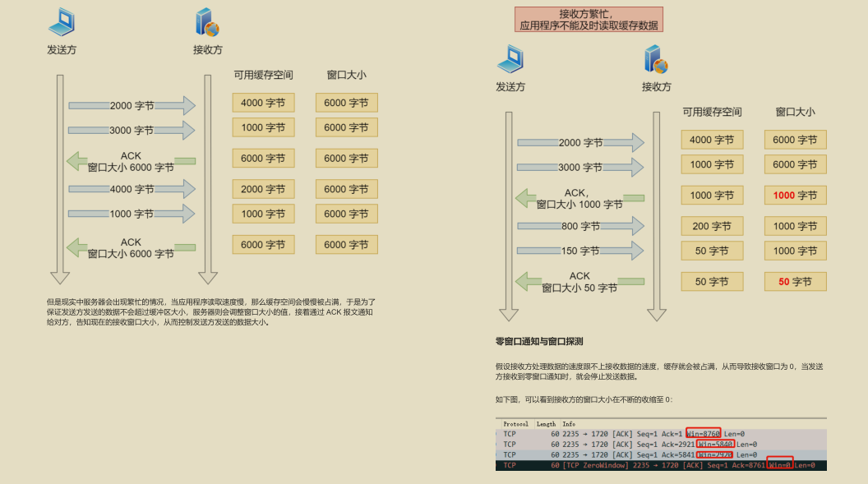Click the '1000 字节' arrow in the left diagram
Viewport: 868px width, 484px height.
coord(132,214)
